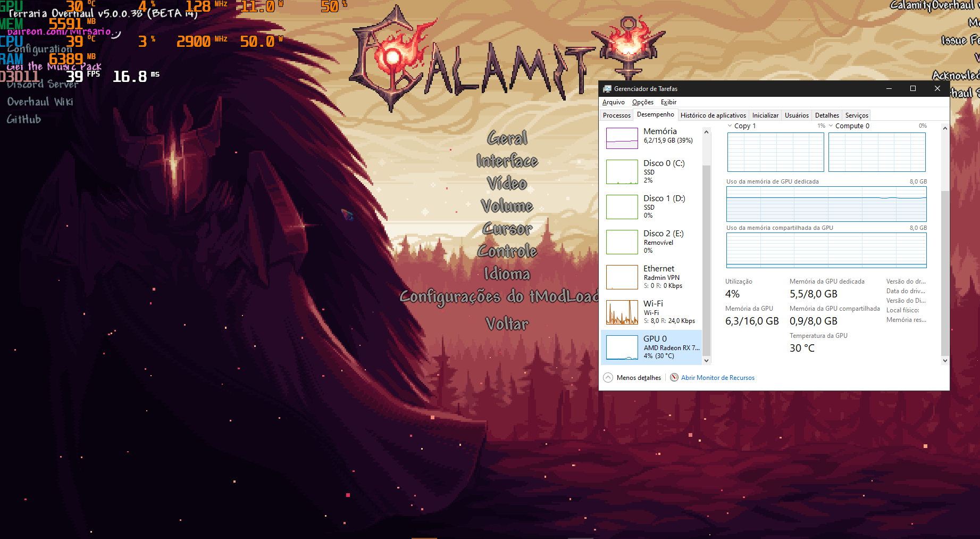Open the Detalhes tab
The height and width of the screenshot is (539, 980).
(827, 115)
